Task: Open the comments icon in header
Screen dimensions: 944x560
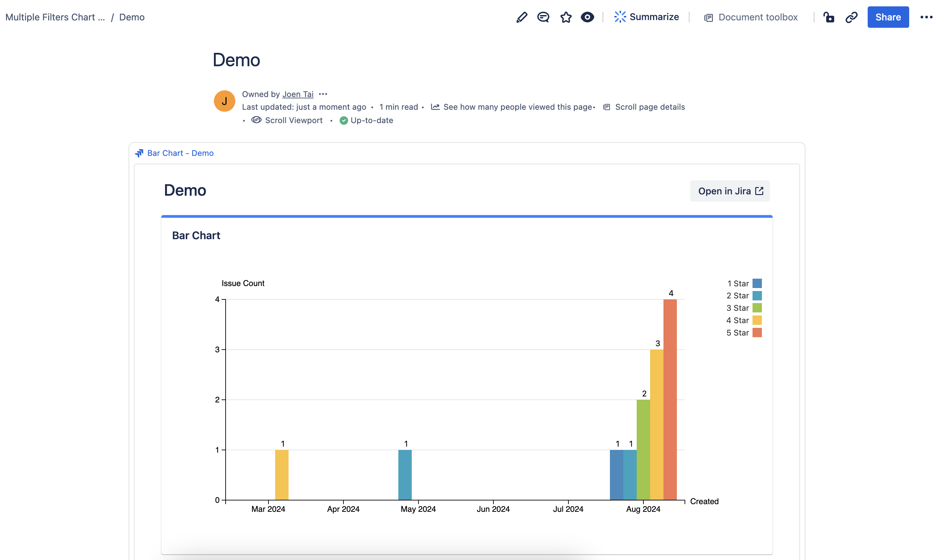Action: [x=543, y=17]
